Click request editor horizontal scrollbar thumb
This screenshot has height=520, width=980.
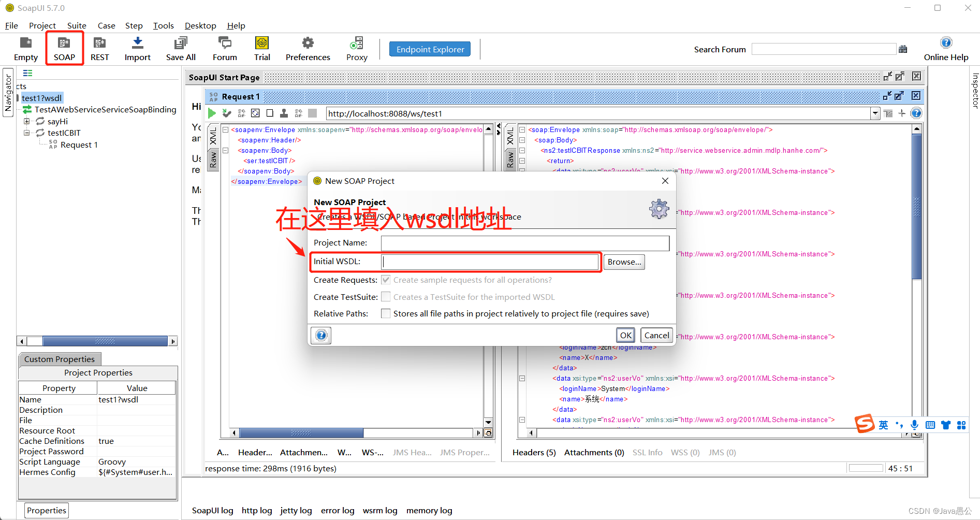[x=301, y=432]
